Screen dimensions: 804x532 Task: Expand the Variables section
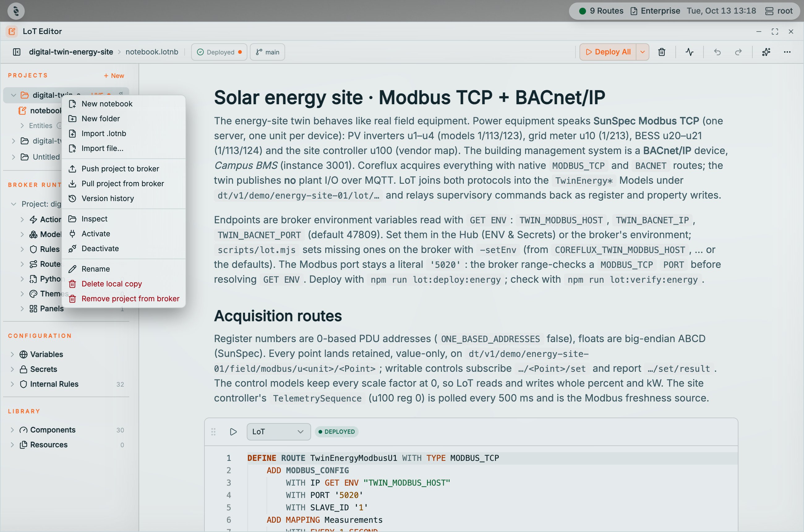coord(12,354)
